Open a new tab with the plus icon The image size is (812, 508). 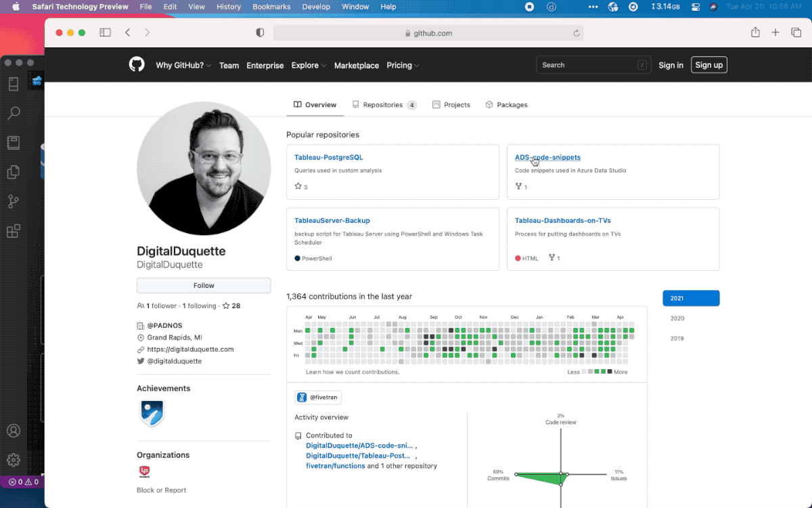(776, 33)
